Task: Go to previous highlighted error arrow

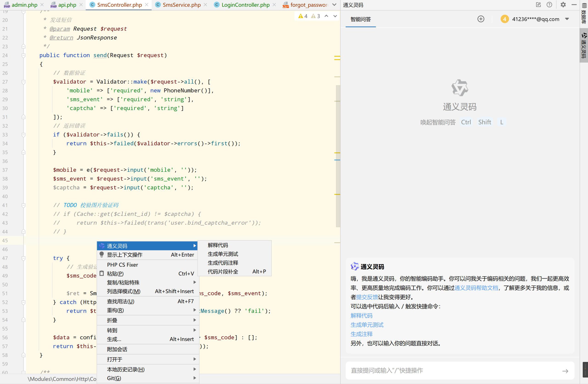Action: (x=326, y=16)
